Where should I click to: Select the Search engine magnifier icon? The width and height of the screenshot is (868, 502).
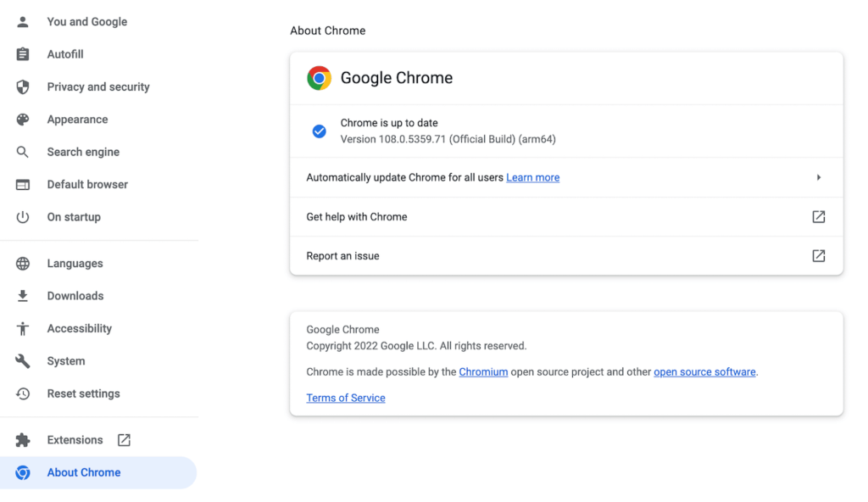coord(22,151)
